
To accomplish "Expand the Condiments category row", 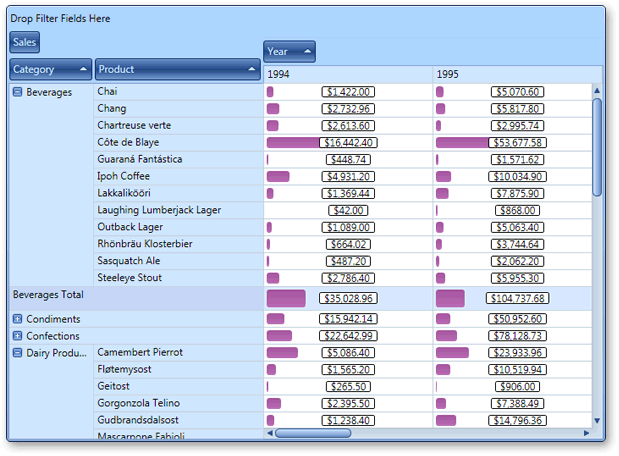I will pyautogui.click(x=17, y=319).
